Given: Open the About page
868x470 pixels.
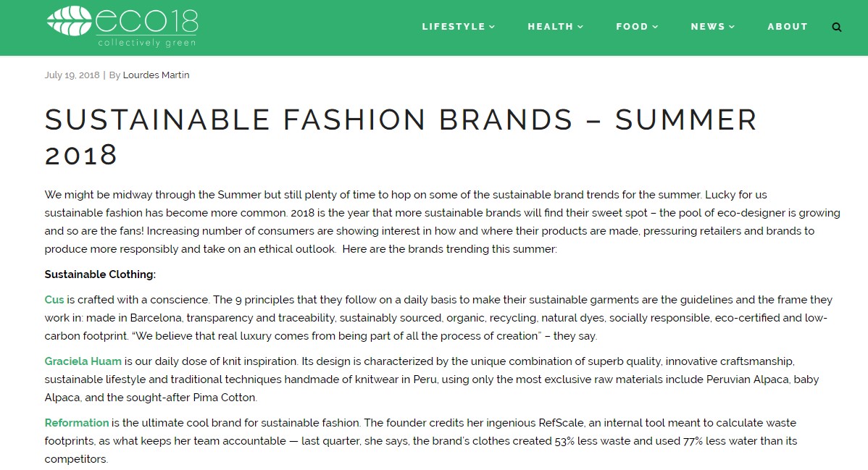Looking at the screenshot, I should point(788,27).
